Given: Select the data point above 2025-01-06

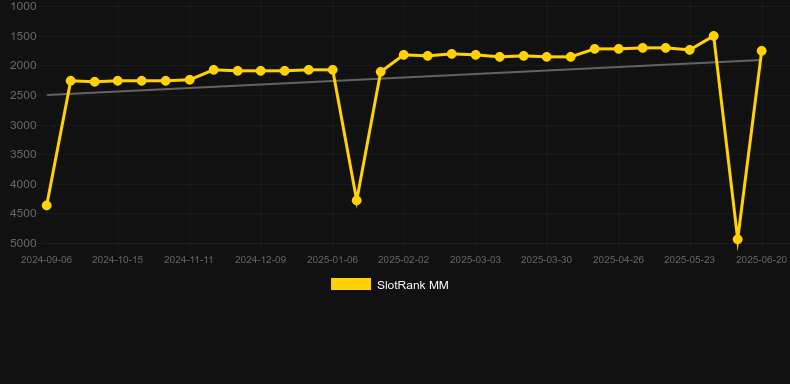Looking at the screenshot, I should (x=333, y=70).
